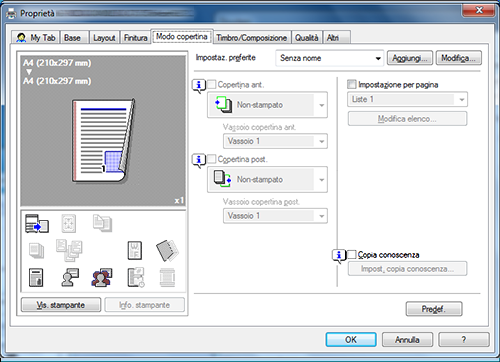Open Impost. copia conoscenza... settings
500x362 pixels.
tap(407, 269)
